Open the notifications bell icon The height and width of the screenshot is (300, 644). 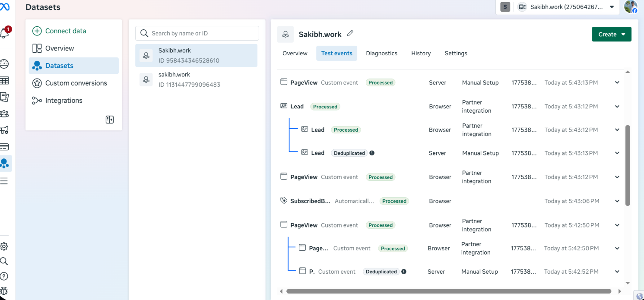click(5, 33)
